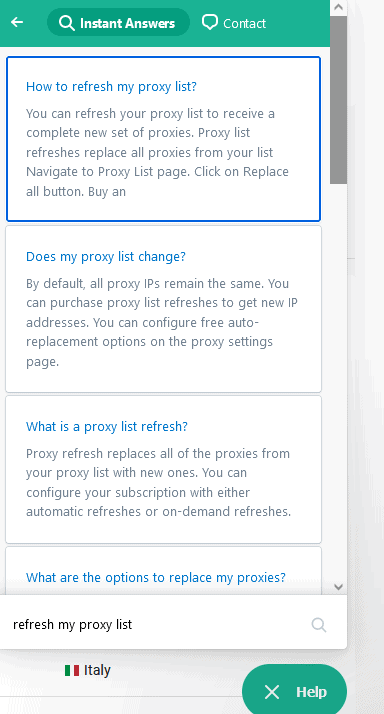The height and width of the screenshot is (714, 384).
Task: Click the scrollbar down arrow
Action: pyautogui.click(x=338, y=586)
